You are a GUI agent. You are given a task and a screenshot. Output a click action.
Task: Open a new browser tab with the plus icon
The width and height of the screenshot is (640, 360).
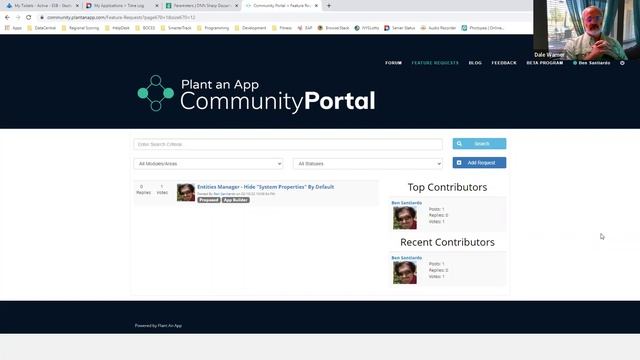coord(329,6)
